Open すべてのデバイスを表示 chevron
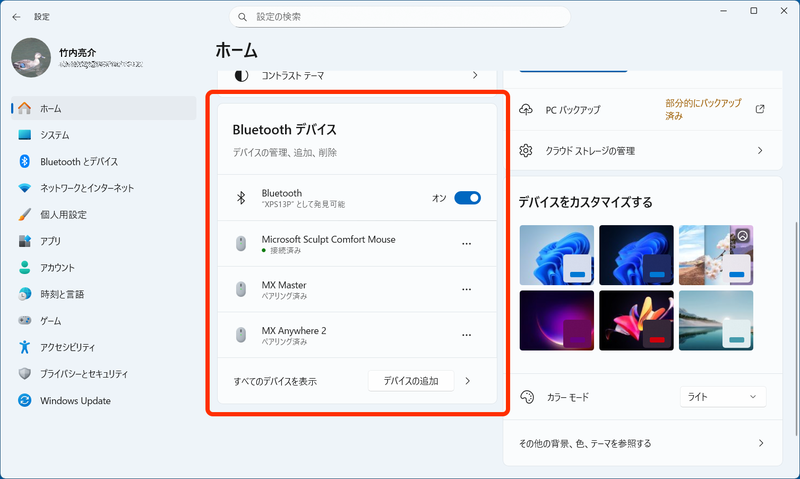800x479 pixels. tap(468, 381)
